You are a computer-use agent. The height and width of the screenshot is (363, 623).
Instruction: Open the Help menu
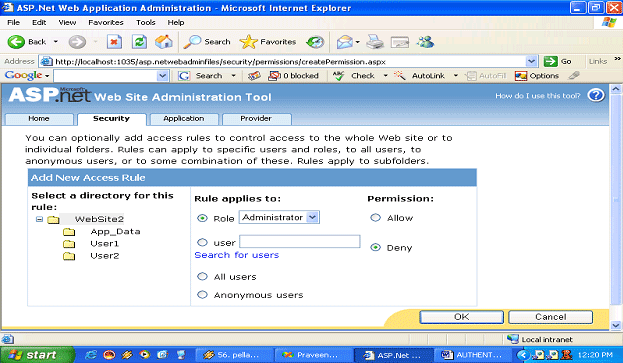pyautogui.click(x=176, y=22)
